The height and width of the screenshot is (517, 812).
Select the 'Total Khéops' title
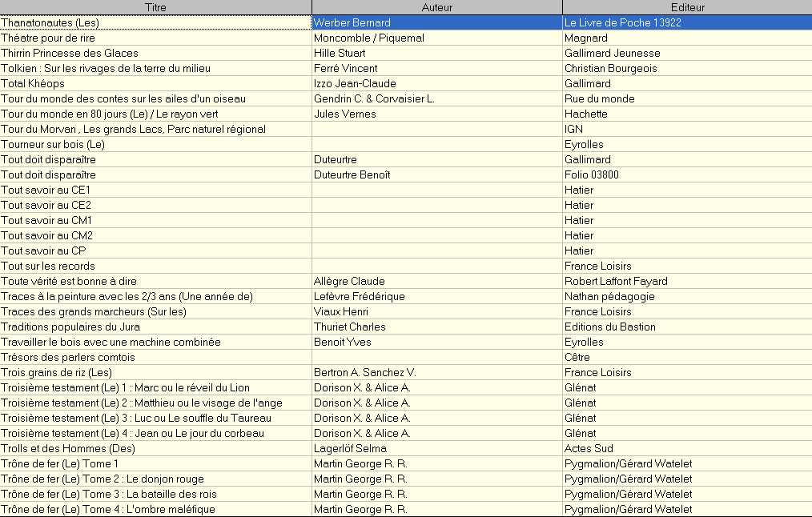[155, 83]
